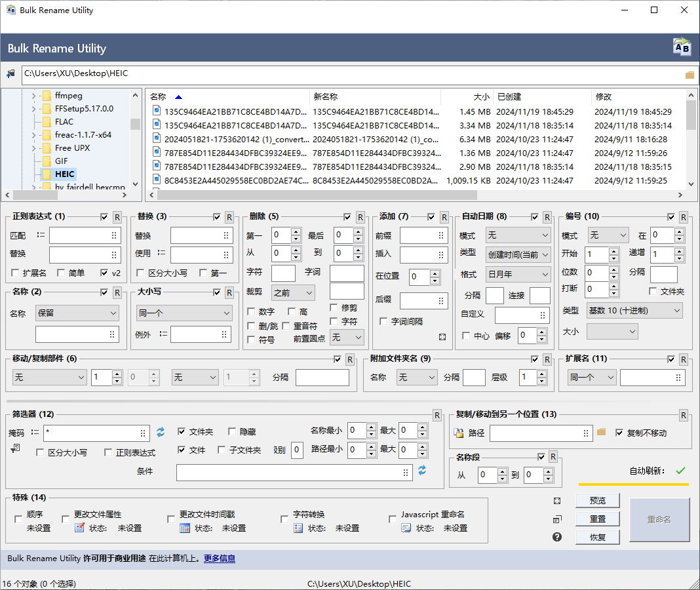
Task: Uncheck the 文件夹 checkbox in the filter section
Action: point(182,431)
